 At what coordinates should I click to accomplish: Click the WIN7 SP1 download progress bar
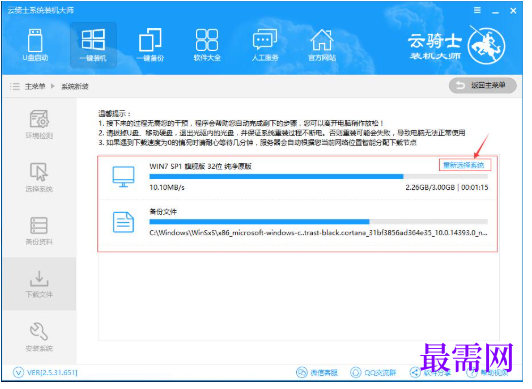(318, 177)
